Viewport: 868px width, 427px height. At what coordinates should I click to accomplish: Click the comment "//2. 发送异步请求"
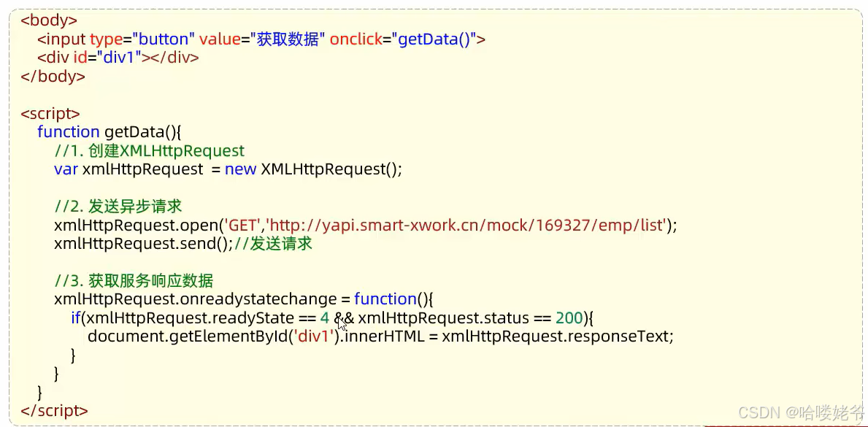click(118, 207)
